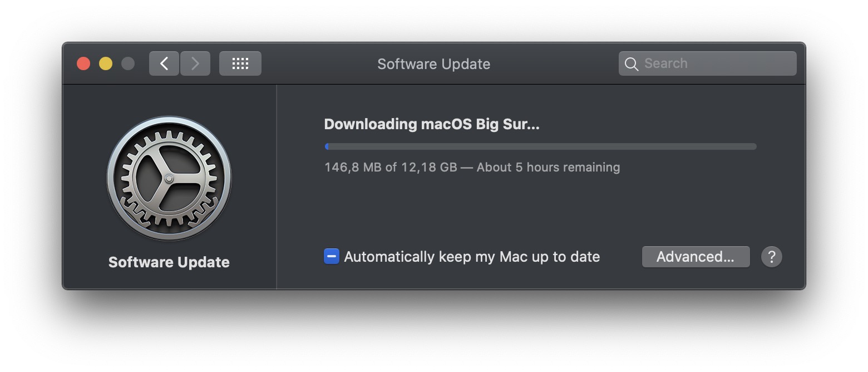Click the 'Downloading macOS Big Sur...' heading

pyautogui.click(x=432, y=124)
